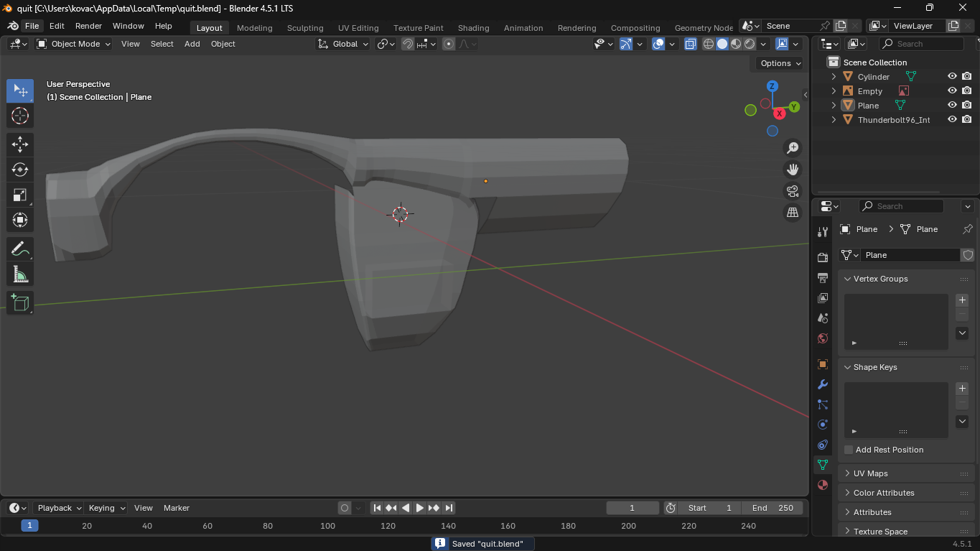Open the timeline Keying popover

pos(106,508)
